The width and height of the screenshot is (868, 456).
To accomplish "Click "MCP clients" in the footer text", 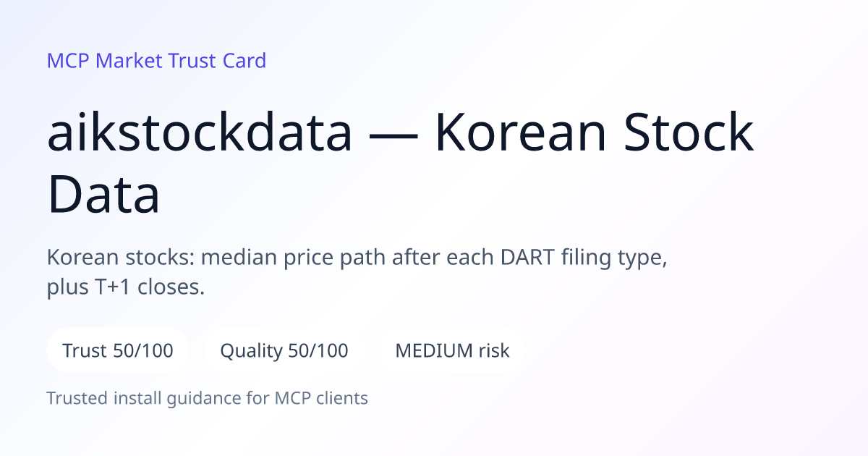I will click(321, 398).
